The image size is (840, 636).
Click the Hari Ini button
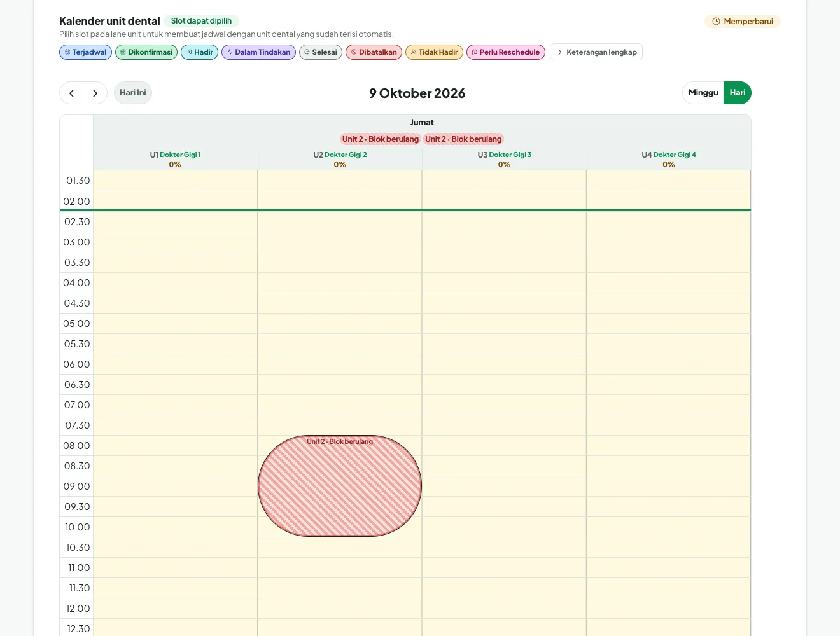(133, 93)
